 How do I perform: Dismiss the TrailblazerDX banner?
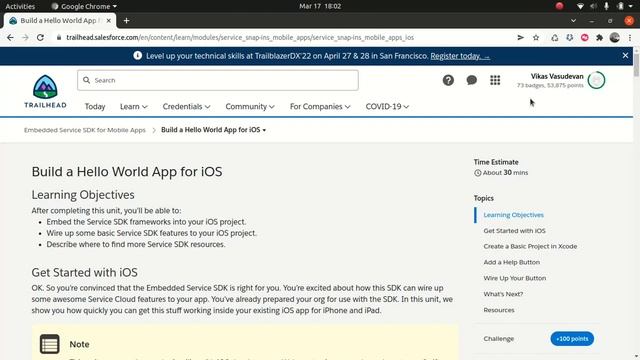[x=625, y=55]
